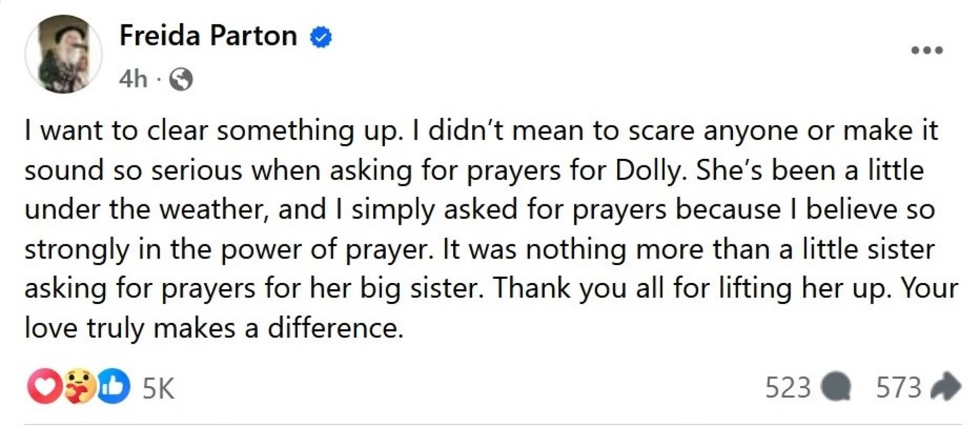Click the 573 shares count

pos(898,388)
